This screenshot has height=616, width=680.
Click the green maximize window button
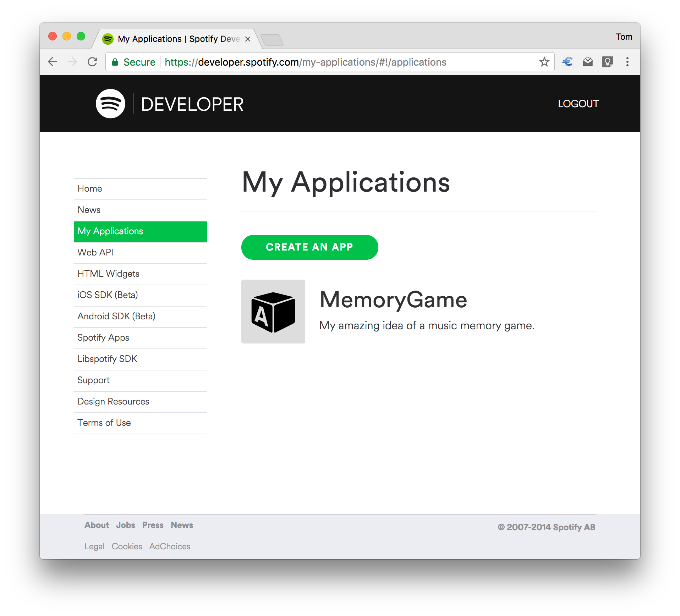click(81, 36)
